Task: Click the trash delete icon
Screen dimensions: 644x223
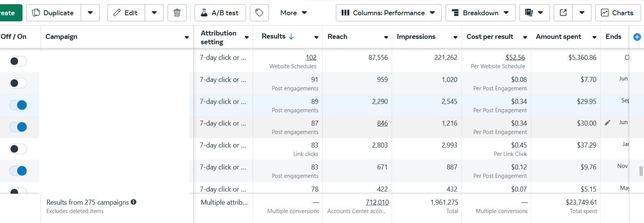Action: coord(177,13)
